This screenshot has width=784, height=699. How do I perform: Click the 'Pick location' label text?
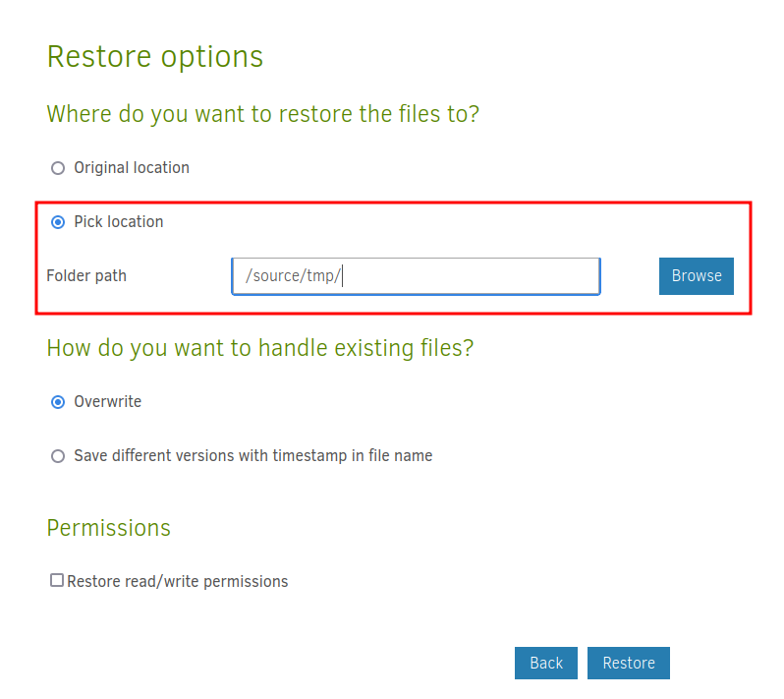119,222
